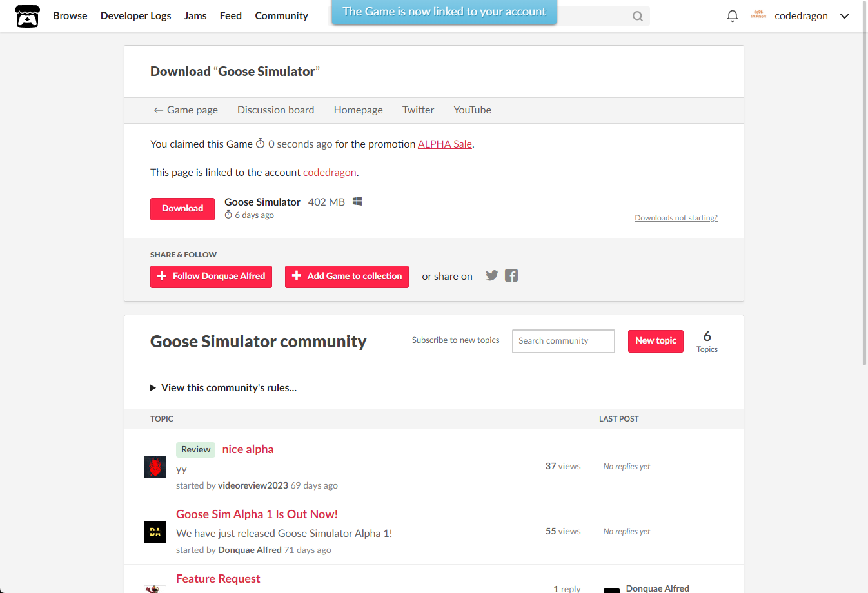Screen dimensions: 868x593
Task: Click the 6 Topics counter
Action: click(x=707, y=341)
